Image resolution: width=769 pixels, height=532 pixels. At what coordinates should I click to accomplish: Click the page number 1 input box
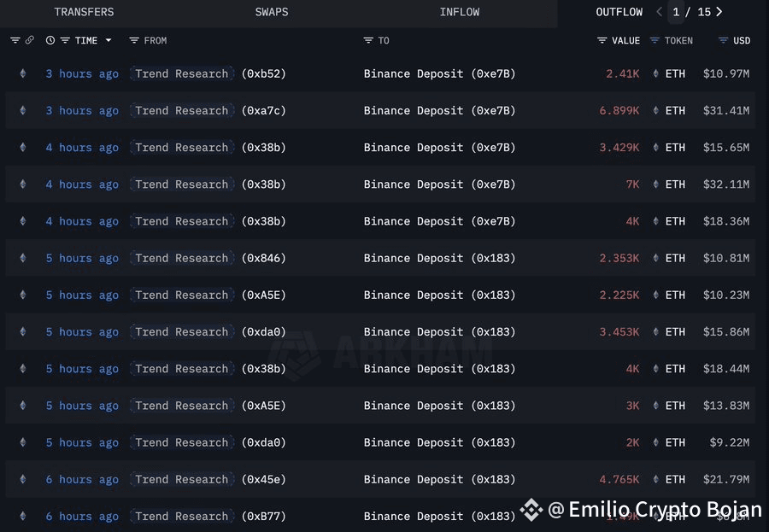(x=676, y=12)
